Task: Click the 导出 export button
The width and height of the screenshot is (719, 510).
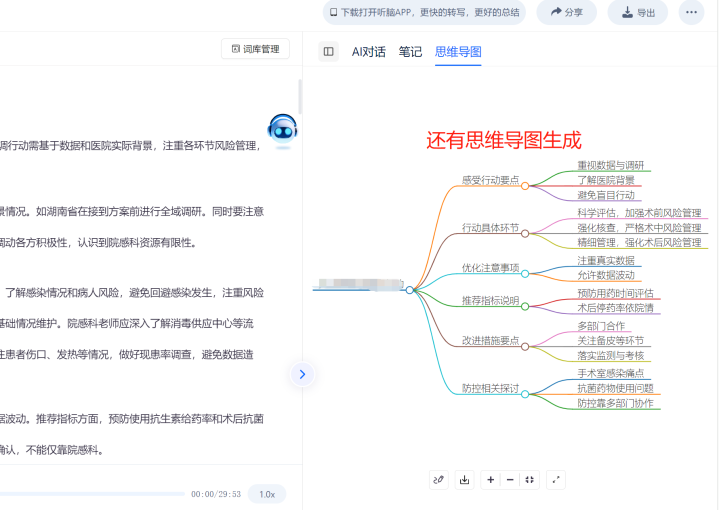Action: (x=638, y=12)
